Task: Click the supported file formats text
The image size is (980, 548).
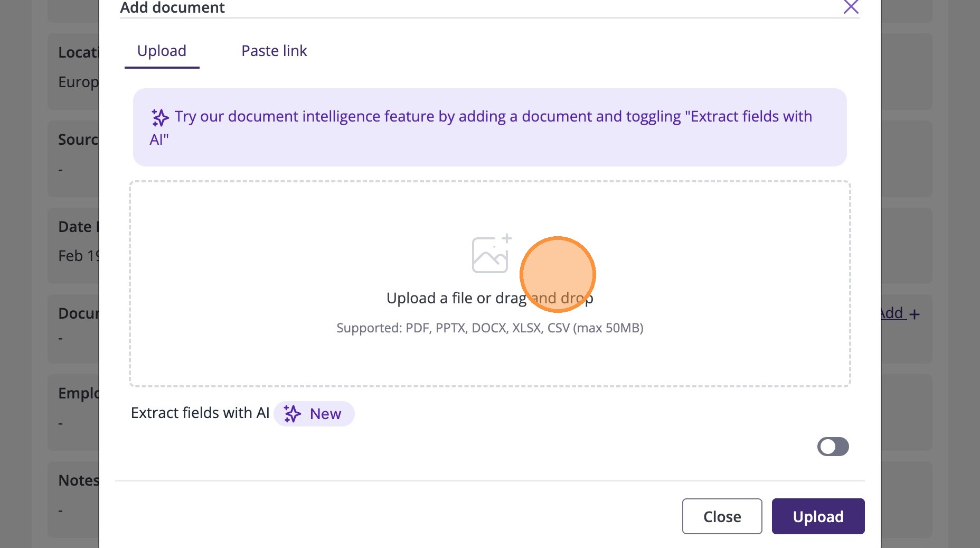Action: [489, 328]
